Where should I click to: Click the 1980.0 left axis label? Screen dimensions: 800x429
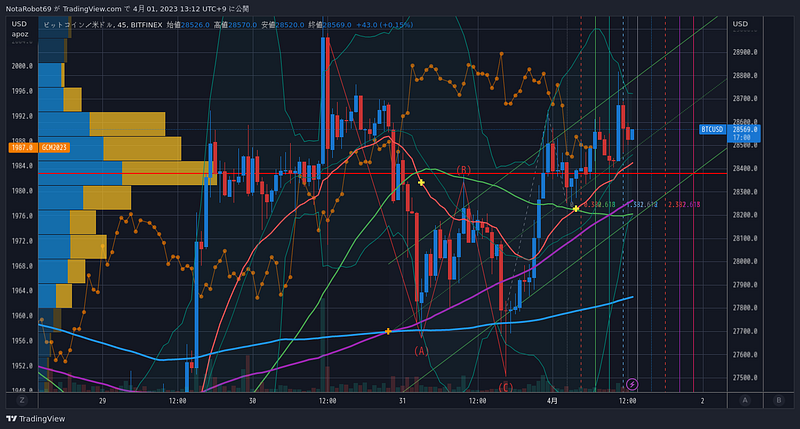tap(22, 191)
